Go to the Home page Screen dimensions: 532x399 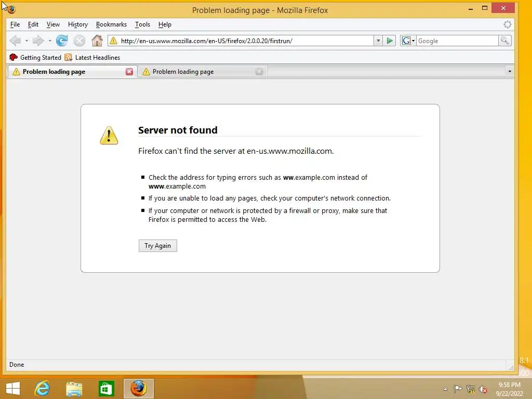coord(97,41)
